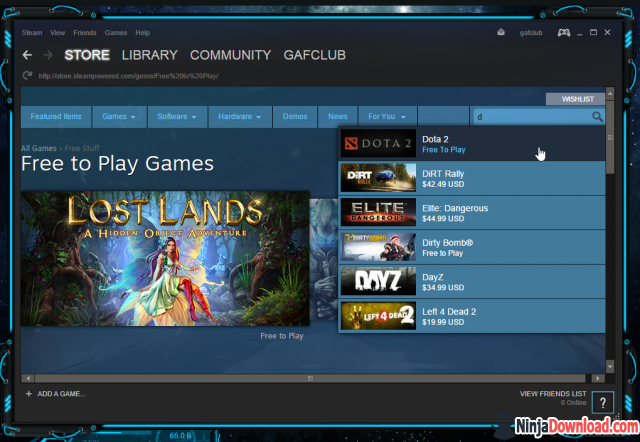Expand the For You dropdown
Image resolution: width=640 pixels, height=442 pixels.
coord(387,117)
